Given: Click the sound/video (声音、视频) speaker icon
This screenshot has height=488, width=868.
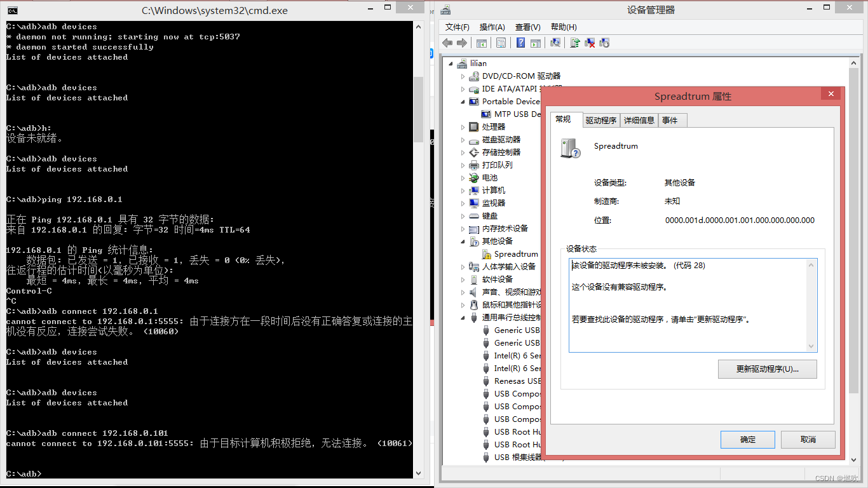Looking at the screenshot, I should pyautogui.click(x=474, y=292).
